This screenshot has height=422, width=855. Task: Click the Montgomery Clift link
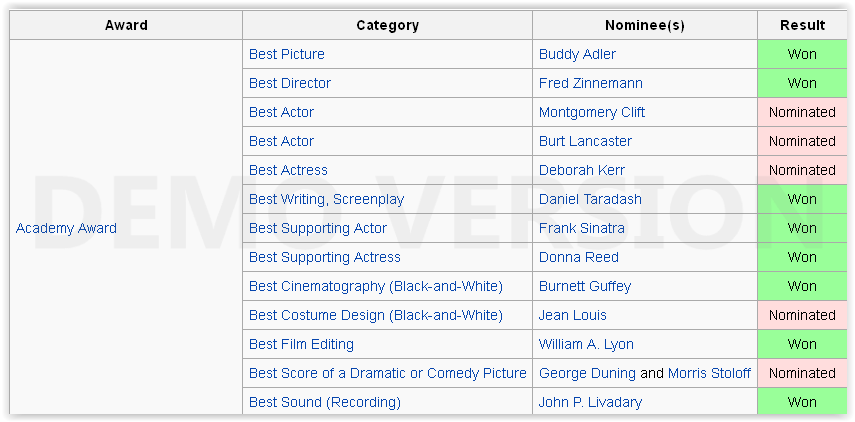[x=592, y=112]
